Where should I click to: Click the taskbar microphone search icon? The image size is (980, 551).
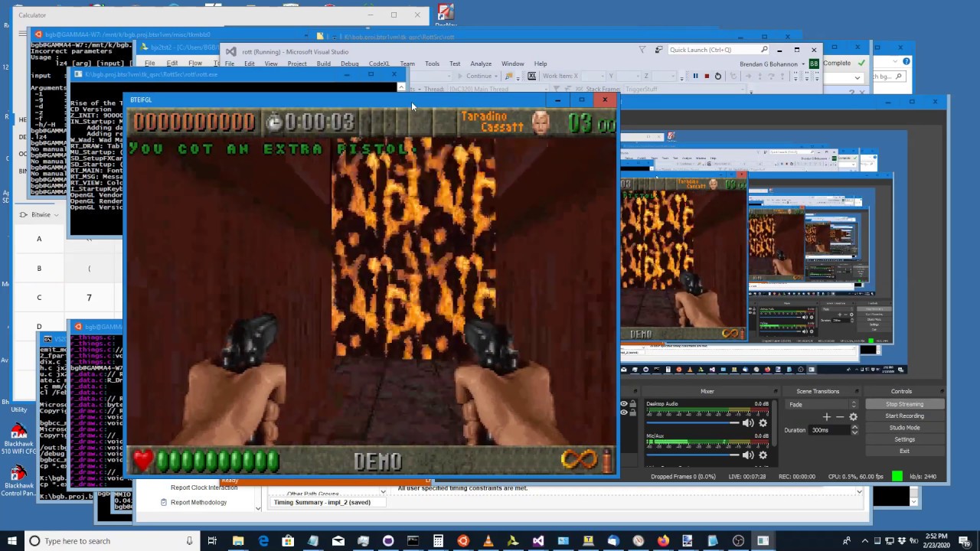pyautogui.click(x=189, y=541)
